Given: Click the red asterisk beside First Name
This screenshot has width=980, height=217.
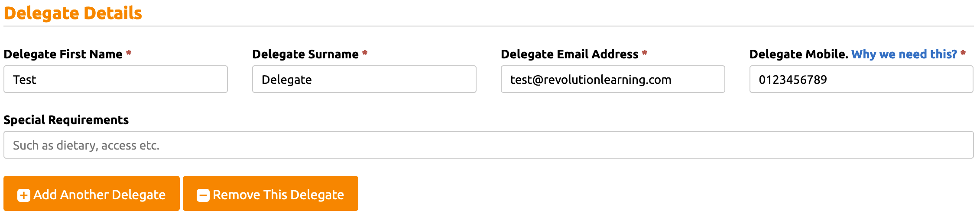Looking at the screenshot, I should (x=129, y=54).
